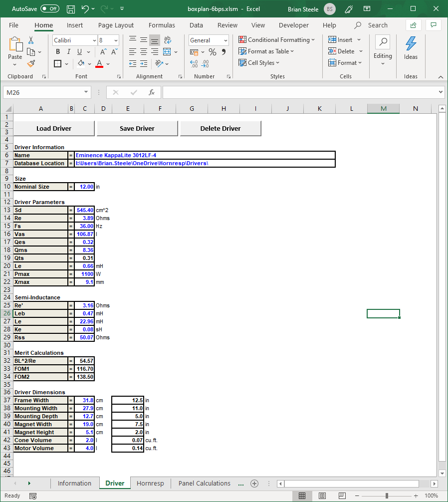448x502 pixels.
Task: Switch to Page Break Preview in status bar
Action: coord(342,496)
